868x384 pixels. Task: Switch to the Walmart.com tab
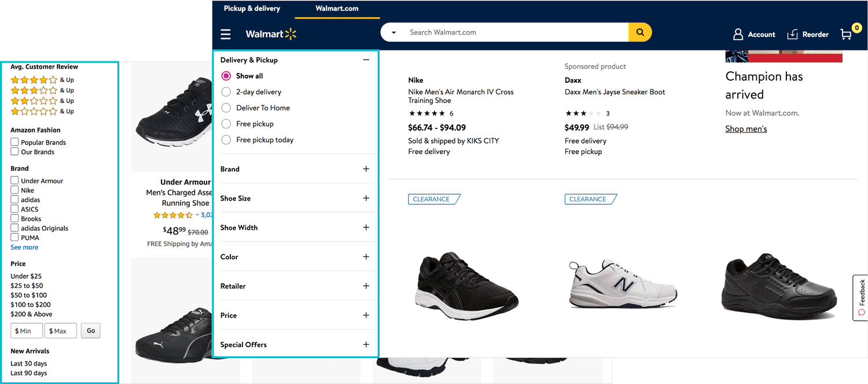coord(337,9)
